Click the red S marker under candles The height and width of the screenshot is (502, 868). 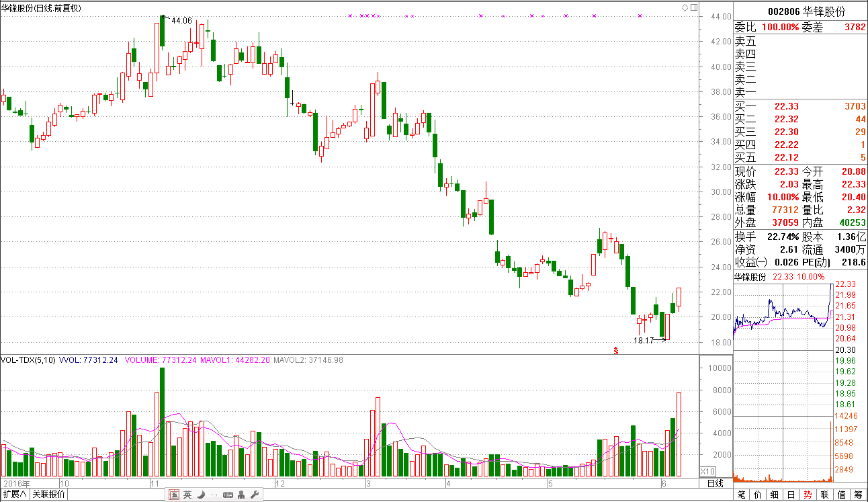[615, 350]
